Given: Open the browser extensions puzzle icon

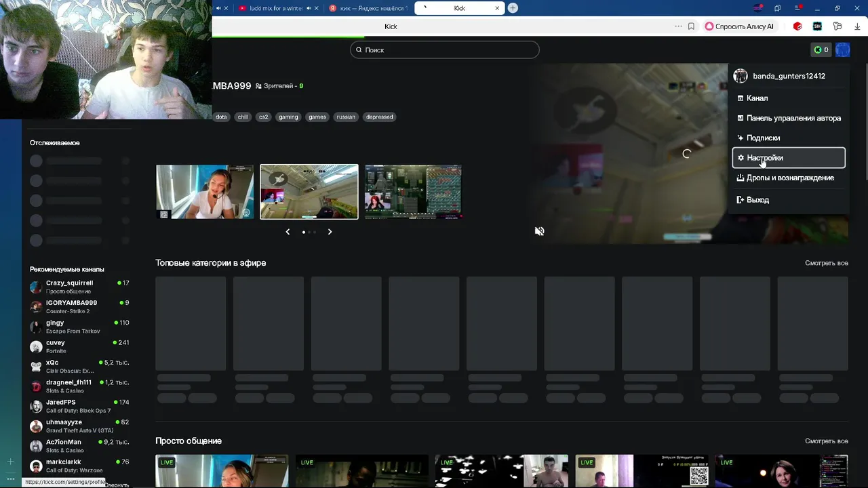Looking at the screenshot, I should [x=837, y=26].
